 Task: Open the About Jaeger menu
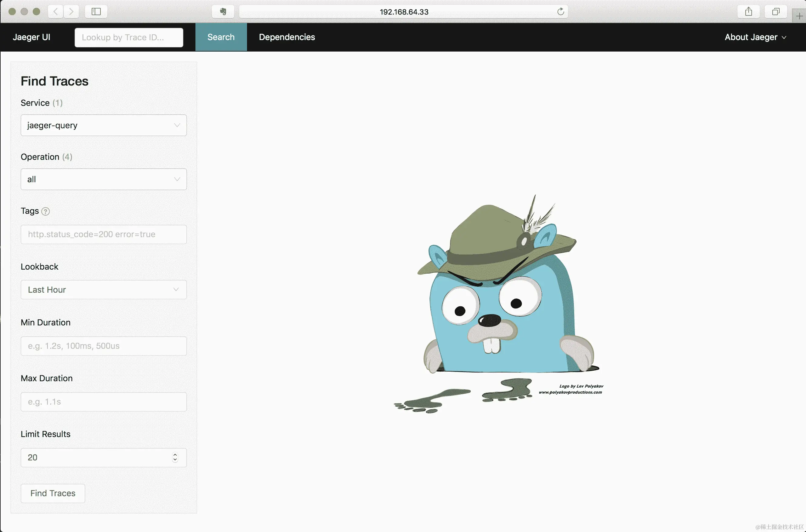pyautogui.click(x=755, y=37)
